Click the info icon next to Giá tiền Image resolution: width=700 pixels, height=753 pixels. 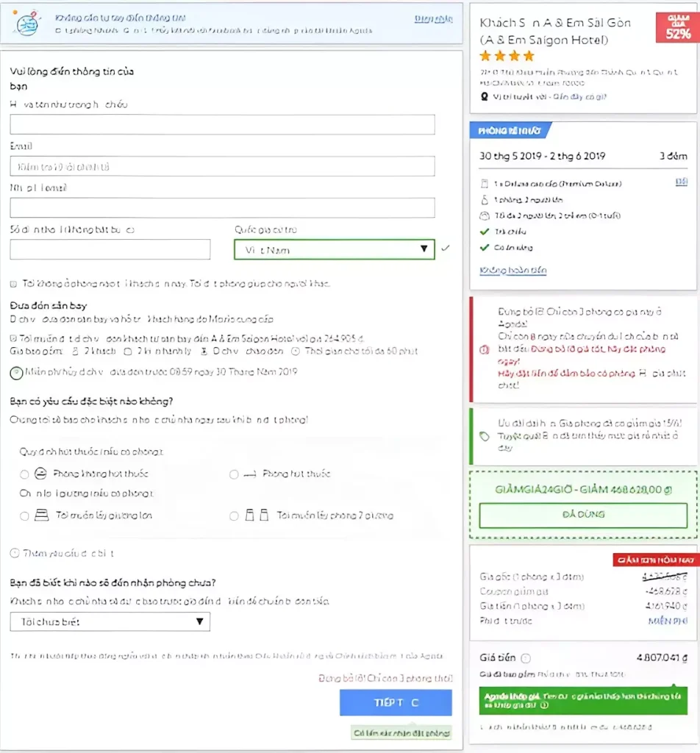pos(526,658)
